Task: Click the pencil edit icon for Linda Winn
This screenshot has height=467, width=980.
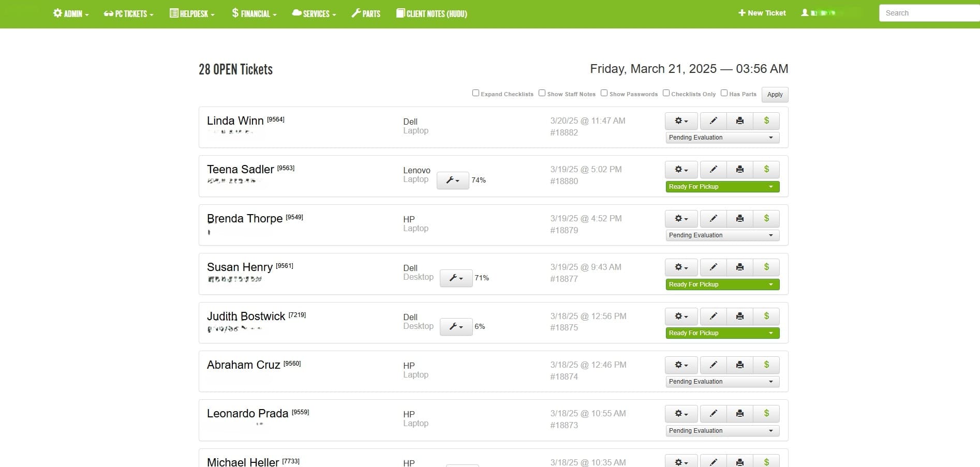Action: [x=713, y=121]
